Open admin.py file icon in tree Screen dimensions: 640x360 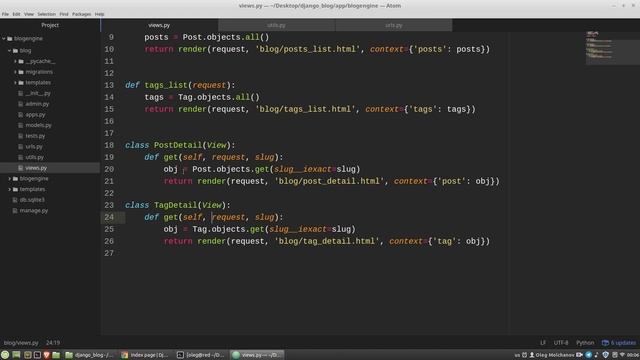coord(20,104)
